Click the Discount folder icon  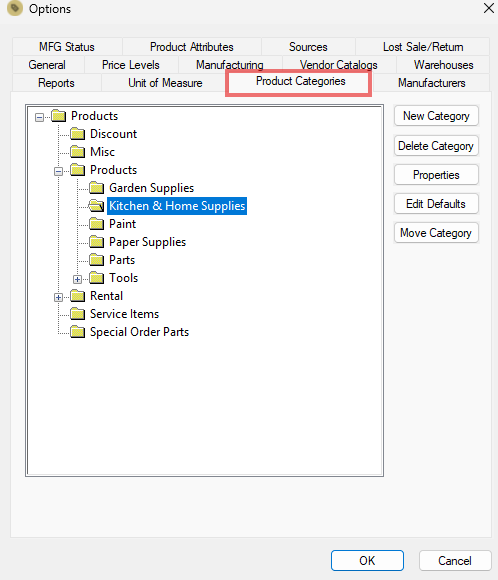[x=78, y=134]
